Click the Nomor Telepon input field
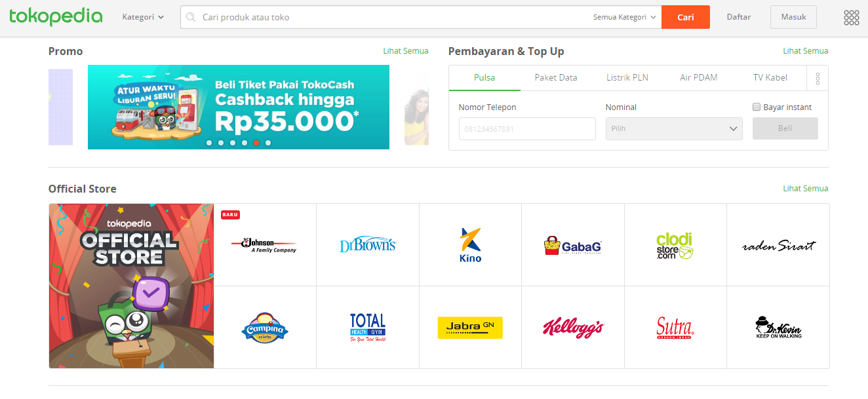 pos(527,128)
